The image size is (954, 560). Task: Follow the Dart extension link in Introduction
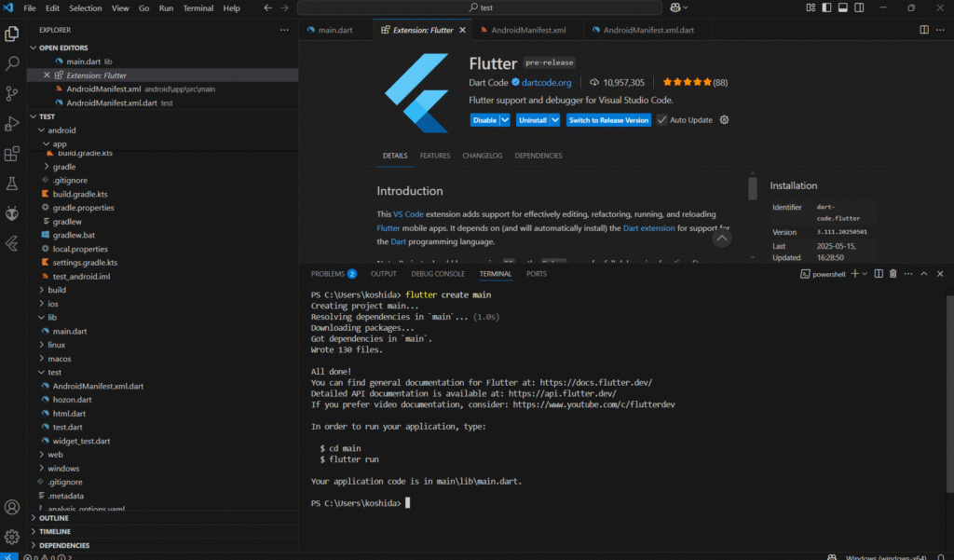[648, 228]
